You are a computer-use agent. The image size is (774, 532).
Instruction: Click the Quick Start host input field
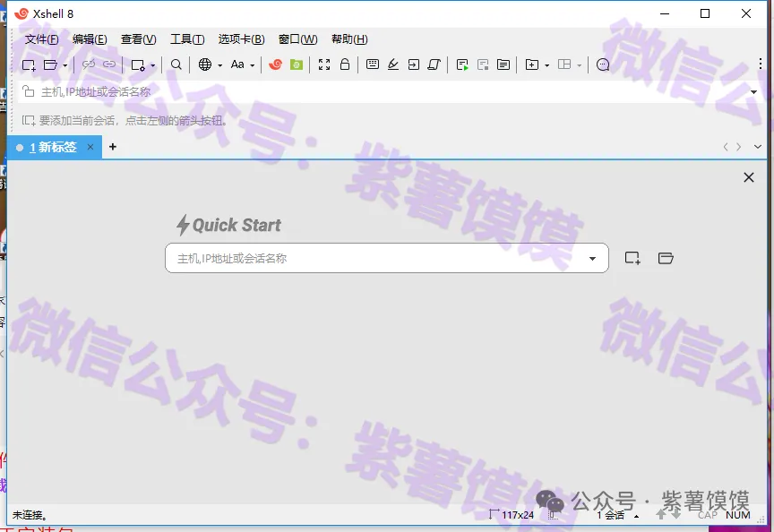click(376, 258)
